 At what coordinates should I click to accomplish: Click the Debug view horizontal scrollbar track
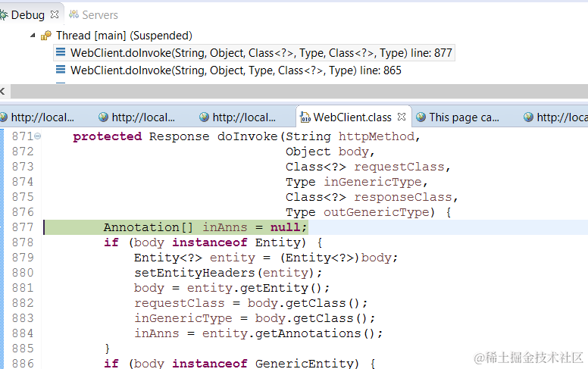(299, 91)
